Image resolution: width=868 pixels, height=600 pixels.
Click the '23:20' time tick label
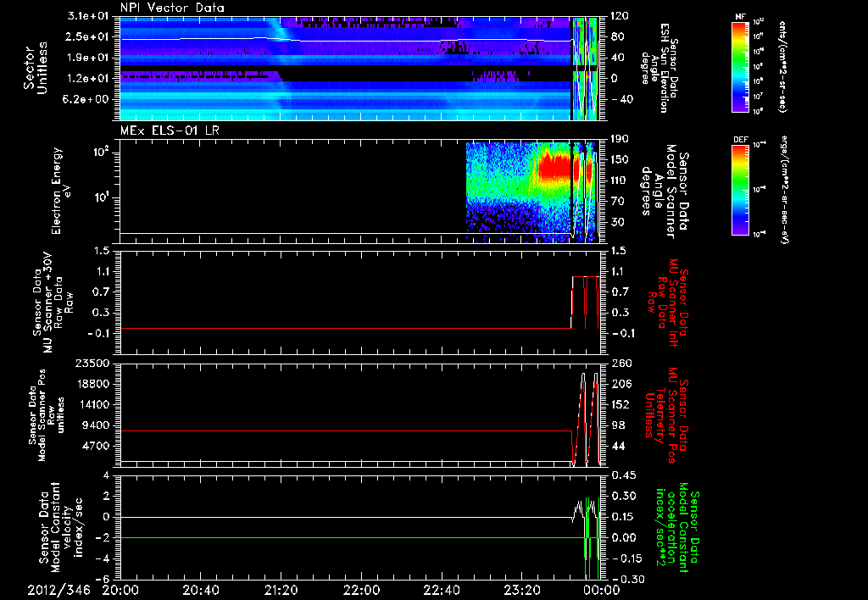(x=521, y=591)
